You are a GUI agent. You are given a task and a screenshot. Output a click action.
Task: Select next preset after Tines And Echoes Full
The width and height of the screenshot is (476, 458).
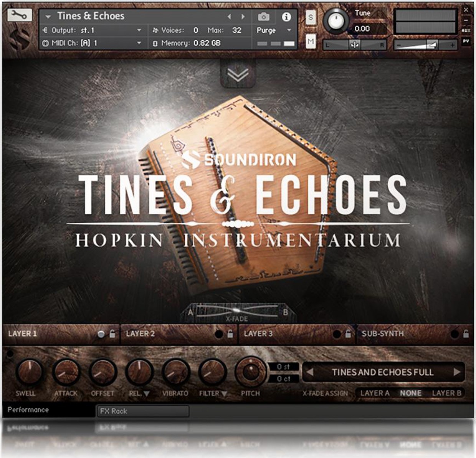(x=457, y=372)
